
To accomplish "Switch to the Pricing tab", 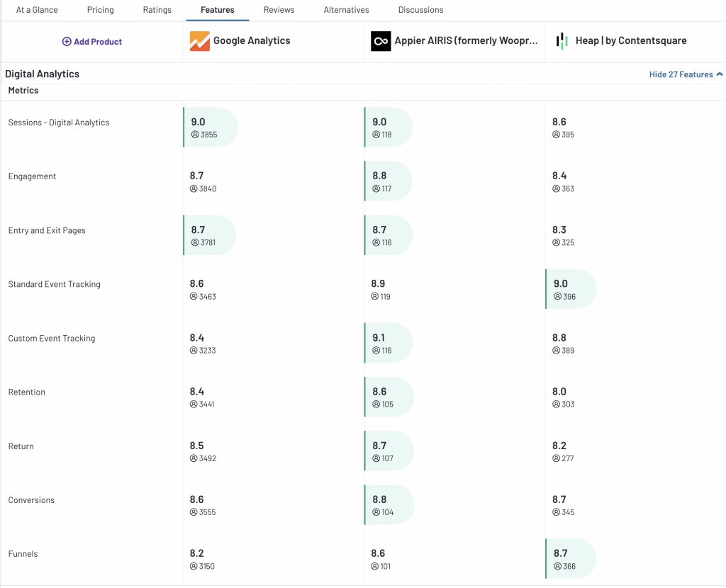I will (x=100, y=9).
